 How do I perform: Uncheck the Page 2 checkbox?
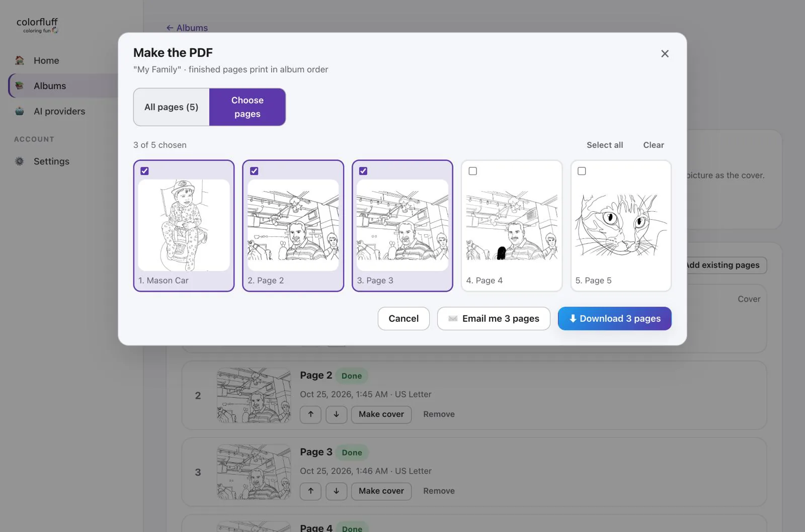(254, 171)
